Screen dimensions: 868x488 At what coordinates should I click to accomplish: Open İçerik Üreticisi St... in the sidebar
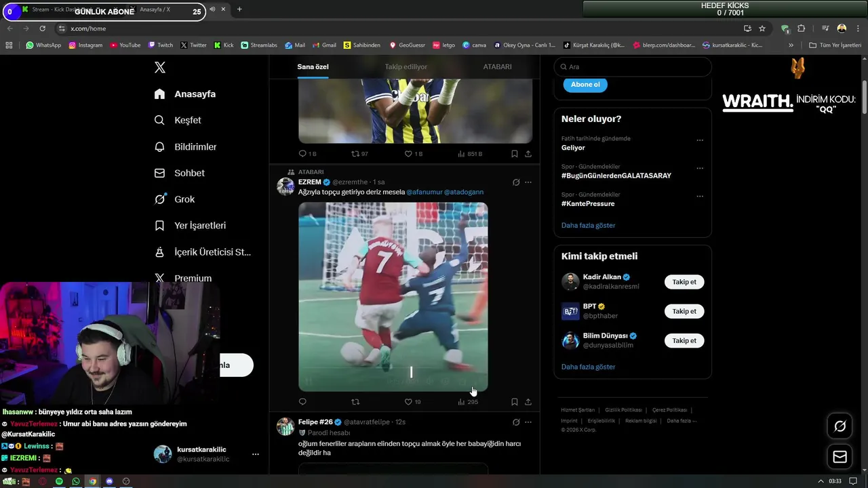202,251
